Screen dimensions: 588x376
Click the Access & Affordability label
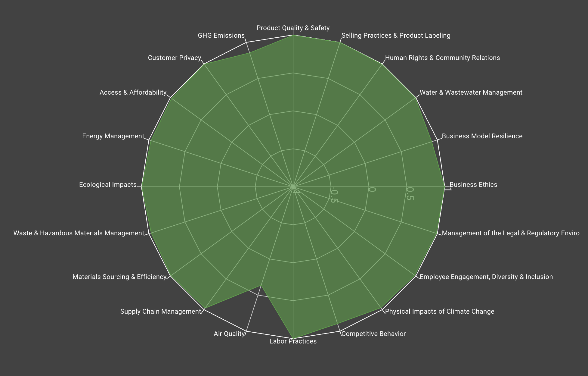tap(133, 92)
